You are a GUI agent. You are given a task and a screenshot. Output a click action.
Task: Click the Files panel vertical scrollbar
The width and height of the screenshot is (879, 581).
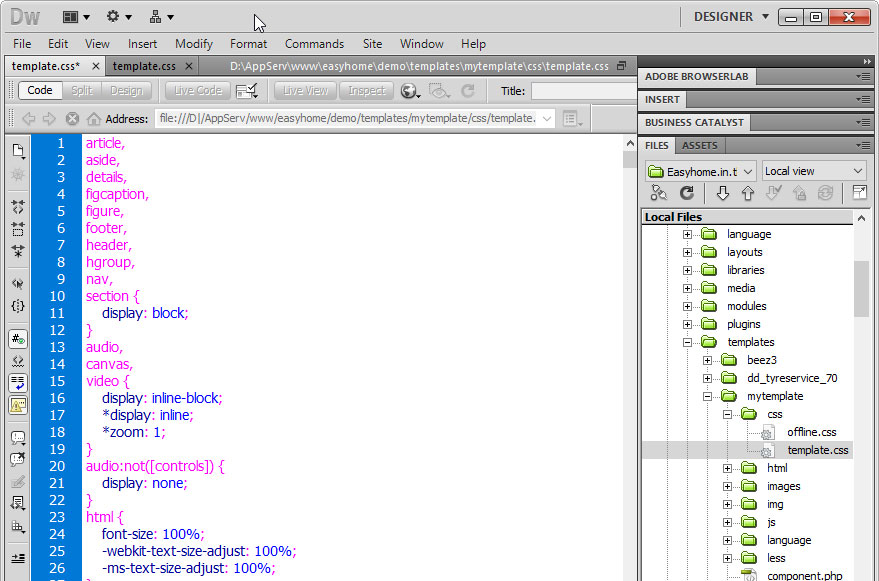(860, 289)
